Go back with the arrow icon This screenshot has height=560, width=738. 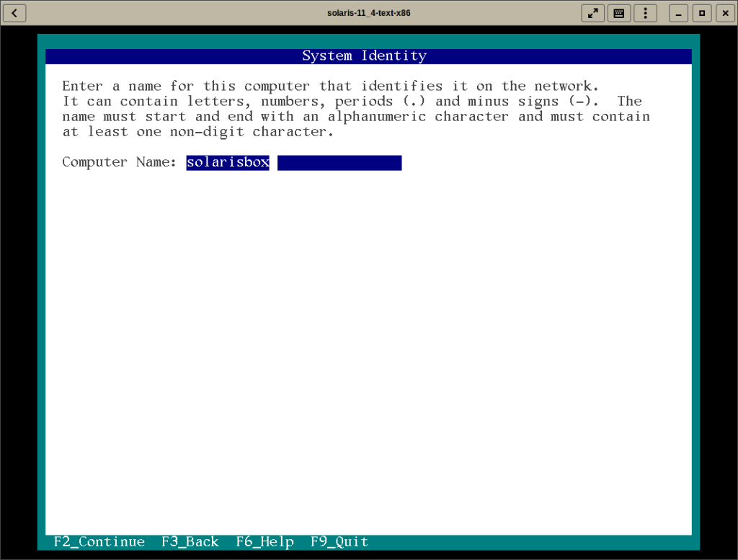tap(14, 13)
